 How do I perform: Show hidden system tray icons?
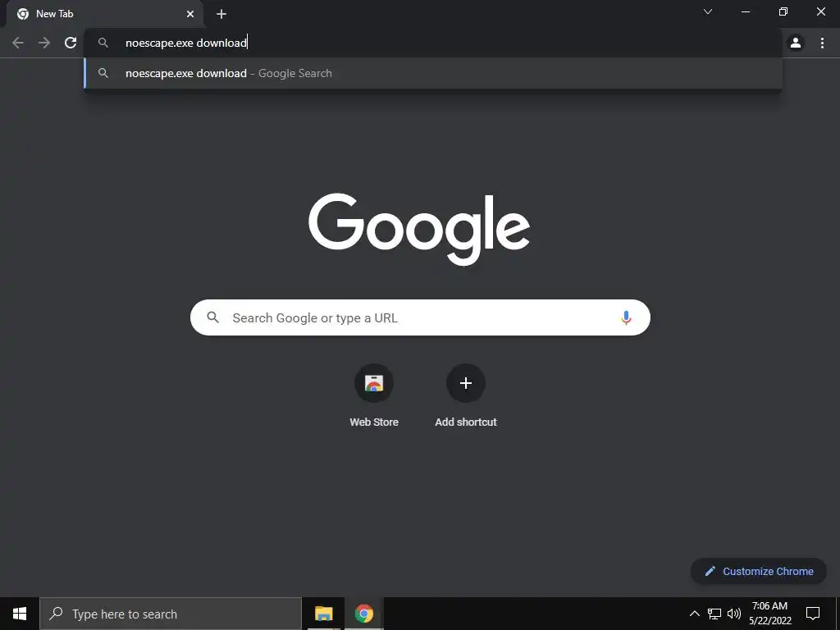[694, 614]
